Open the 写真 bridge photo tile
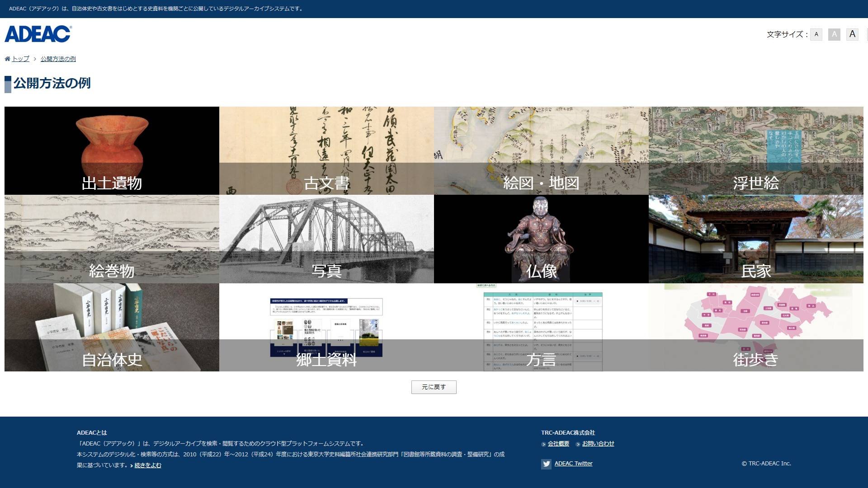Screen dimensions: 868x488 coord(326,239)
